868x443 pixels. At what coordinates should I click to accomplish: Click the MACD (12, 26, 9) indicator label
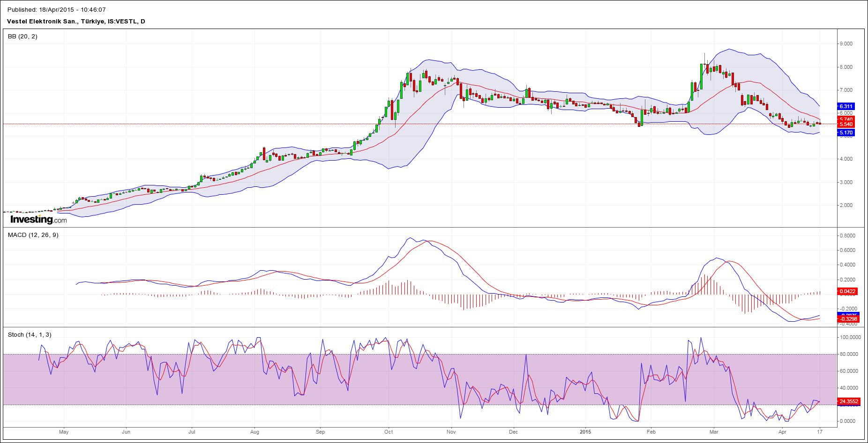33,235
